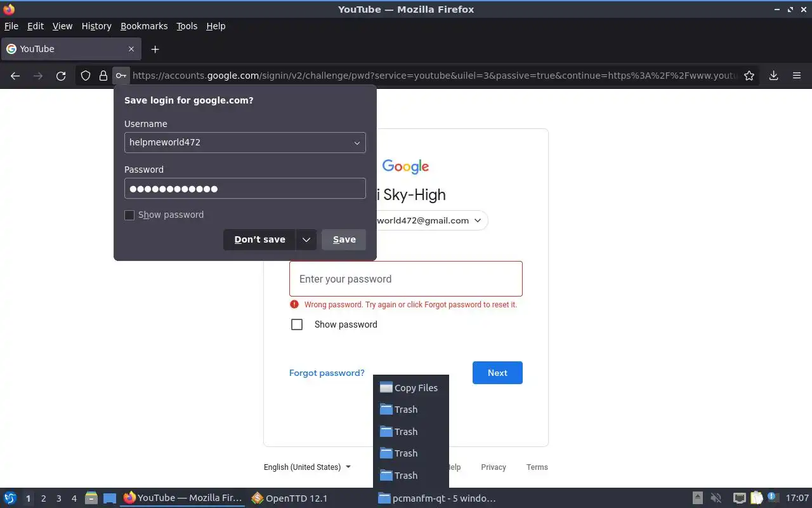This screenshot has width=812, height=508.
Task: Open the Firefox downloads panel
Action: [773, 76]
